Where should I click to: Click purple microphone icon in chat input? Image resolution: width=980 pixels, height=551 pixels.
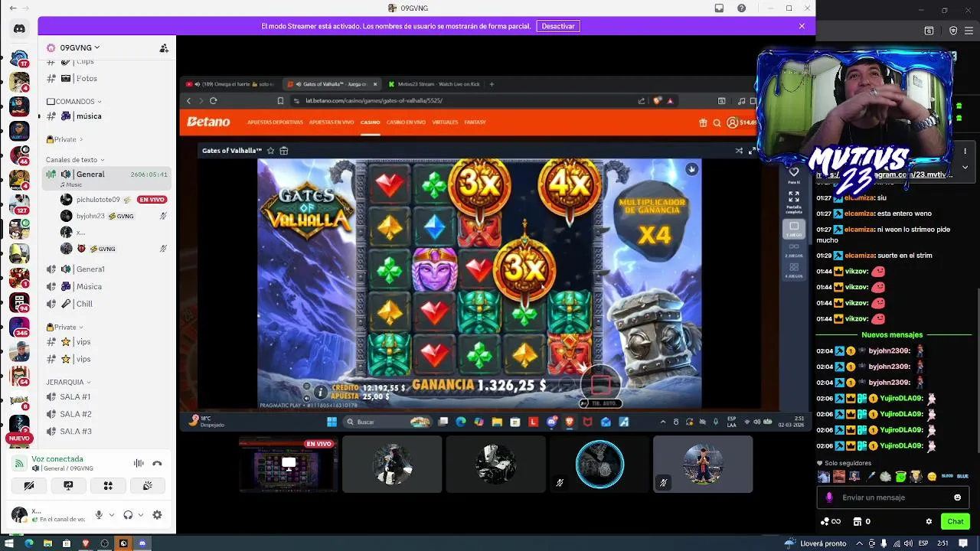pos(829,497)
